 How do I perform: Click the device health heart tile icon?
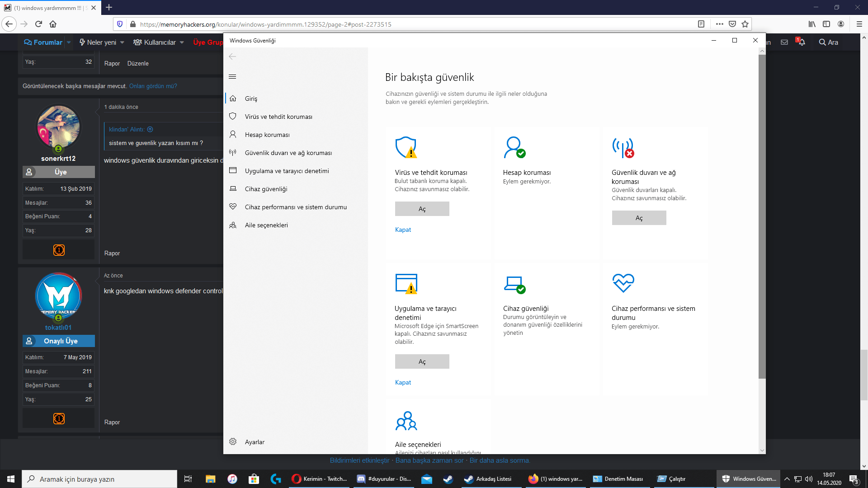pos(623,283)
